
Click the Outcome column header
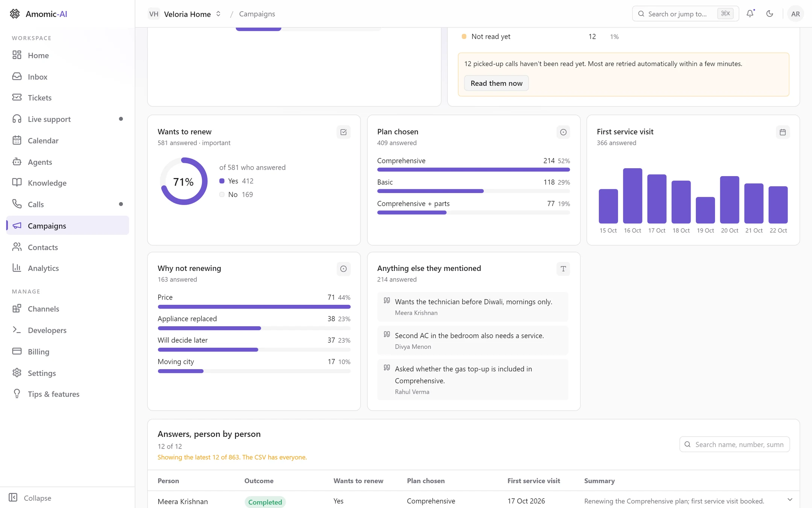click(x=259, y=481)
